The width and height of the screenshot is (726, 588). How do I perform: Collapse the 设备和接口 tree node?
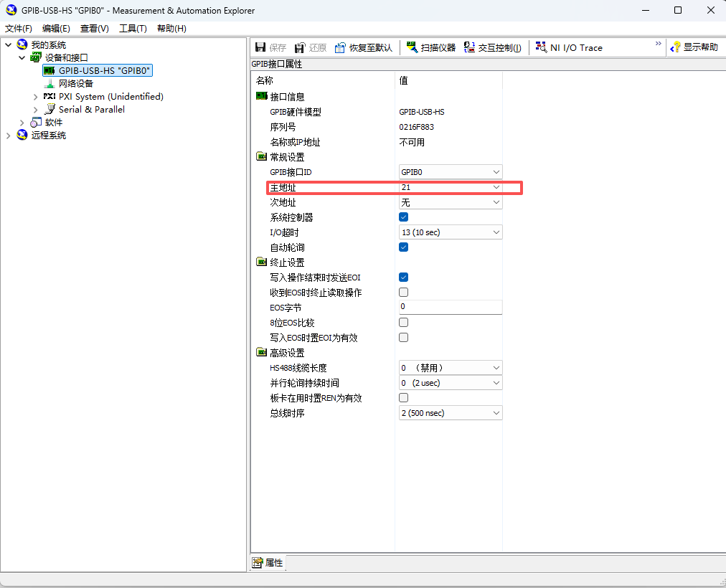(22, 58)
